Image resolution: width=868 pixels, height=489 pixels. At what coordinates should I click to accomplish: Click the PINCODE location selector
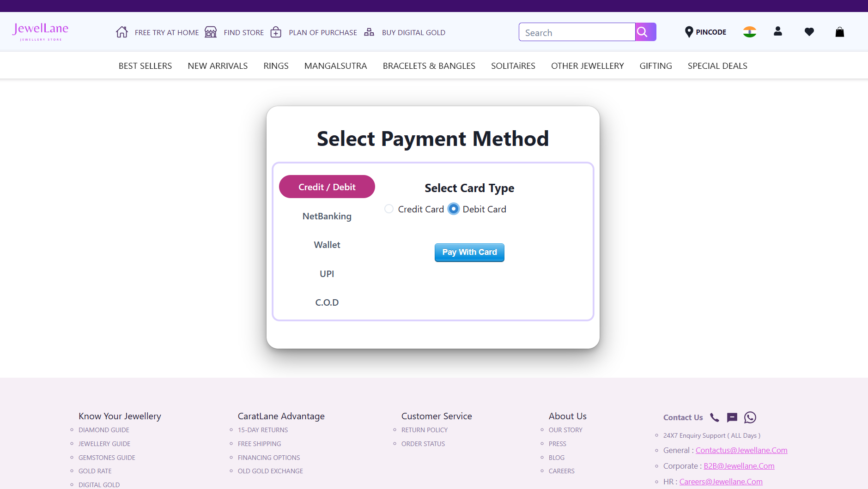pyautogui.click(x=705, y=32)
